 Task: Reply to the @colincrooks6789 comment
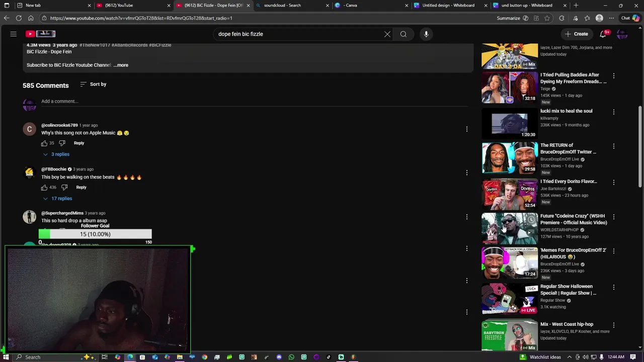click(x=79, y=143)
